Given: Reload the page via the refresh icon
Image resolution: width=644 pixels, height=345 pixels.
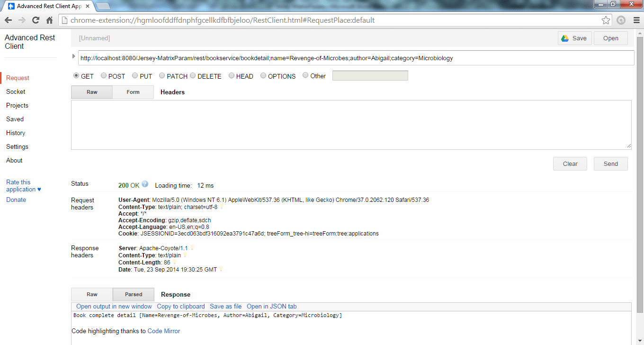Looking at the screenshot, I should tap(36, 20).
